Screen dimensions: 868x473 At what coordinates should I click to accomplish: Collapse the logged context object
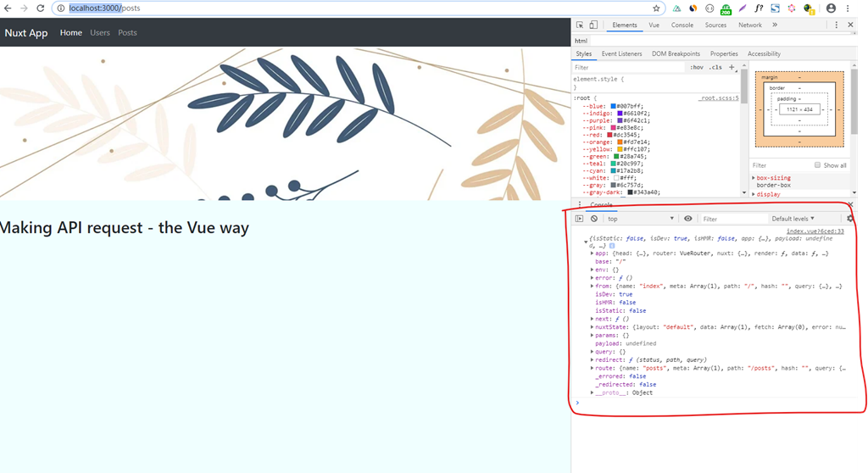coord(586,242)
